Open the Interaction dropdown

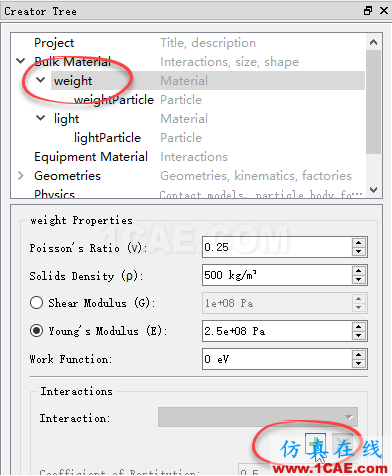click(x=258, y=417)
